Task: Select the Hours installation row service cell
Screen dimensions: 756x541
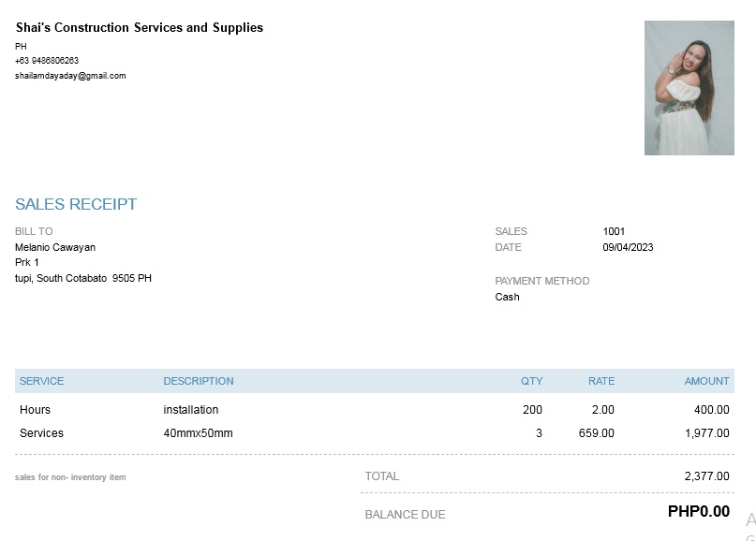Action: [x=36, y=410]
